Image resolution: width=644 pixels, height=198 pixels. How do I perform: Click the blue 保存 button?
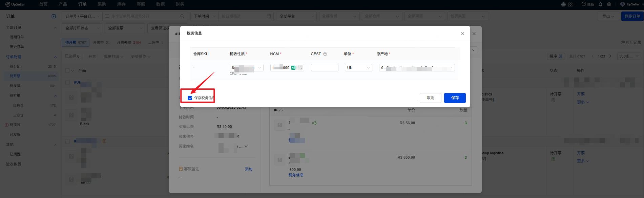click(455, 98)
